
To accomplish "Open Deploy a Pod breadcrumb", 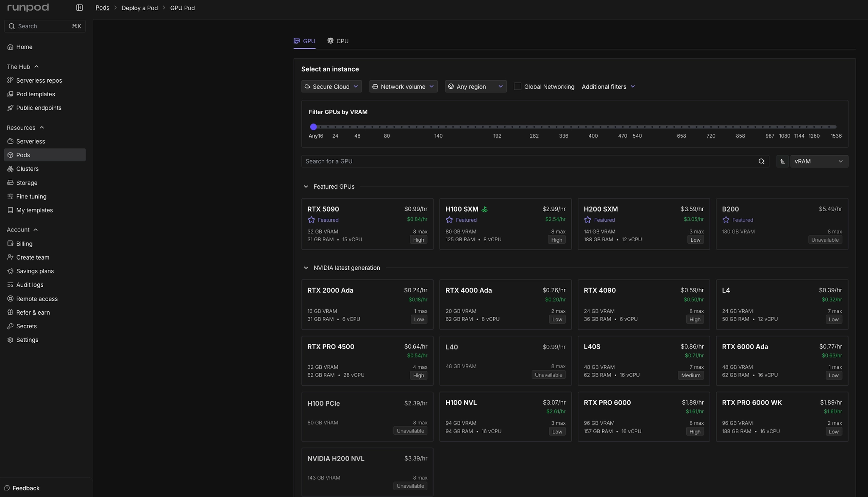I will pyautogui.click(x=139, y=8).
